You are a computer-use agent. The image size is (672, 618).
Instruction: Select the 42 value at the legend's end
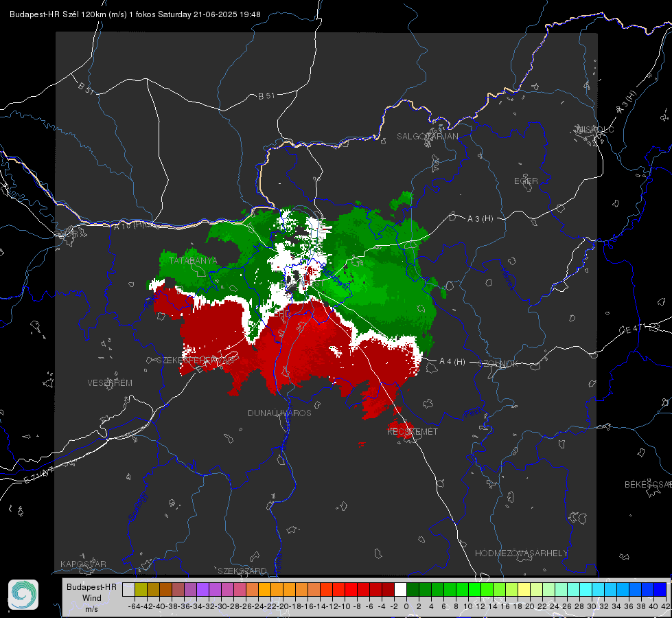[x=664, y=606]
